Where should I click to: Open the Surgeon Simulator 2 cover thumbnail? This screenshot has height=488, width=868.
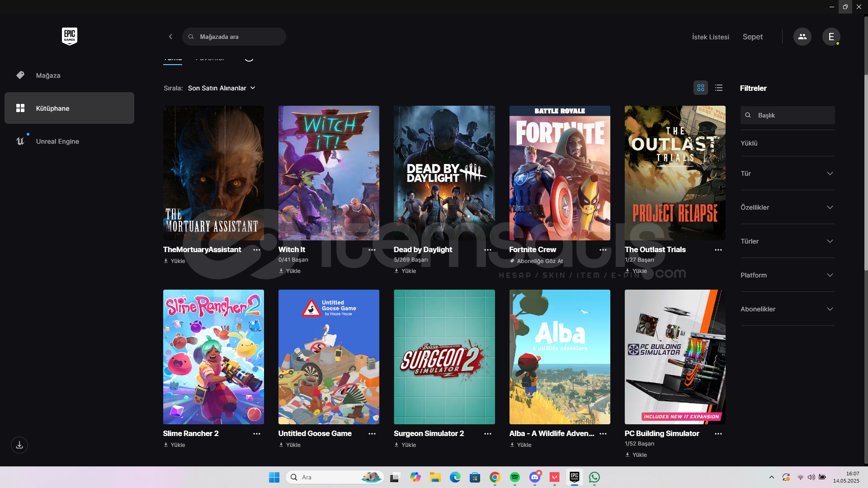[x=444, y=357]
